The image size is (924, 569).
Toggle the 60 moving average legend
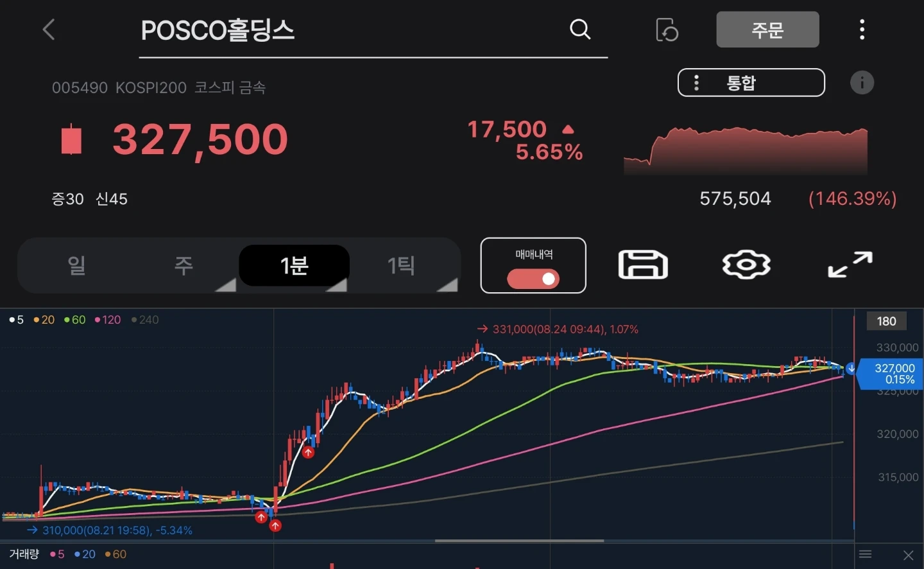74,320
